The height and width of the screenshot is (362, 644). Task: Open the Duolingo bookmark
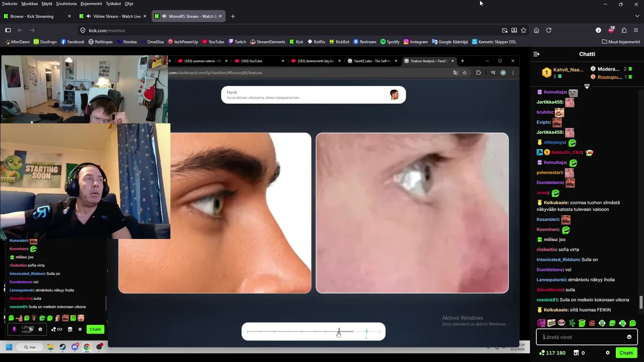[x=45, y=42]
